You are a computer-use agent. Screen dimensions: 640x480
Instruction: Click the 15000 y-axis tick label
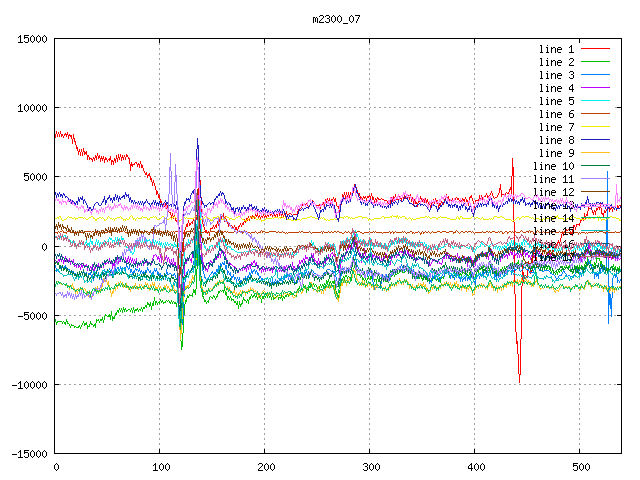(x=32, y=39)
